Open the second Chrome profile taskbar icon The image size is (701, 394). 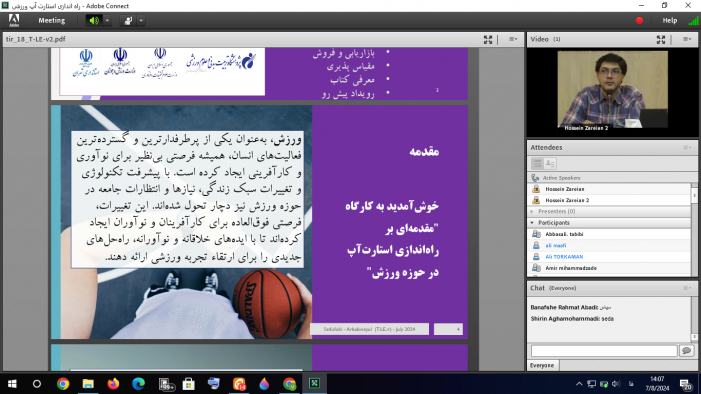[289, 384]
